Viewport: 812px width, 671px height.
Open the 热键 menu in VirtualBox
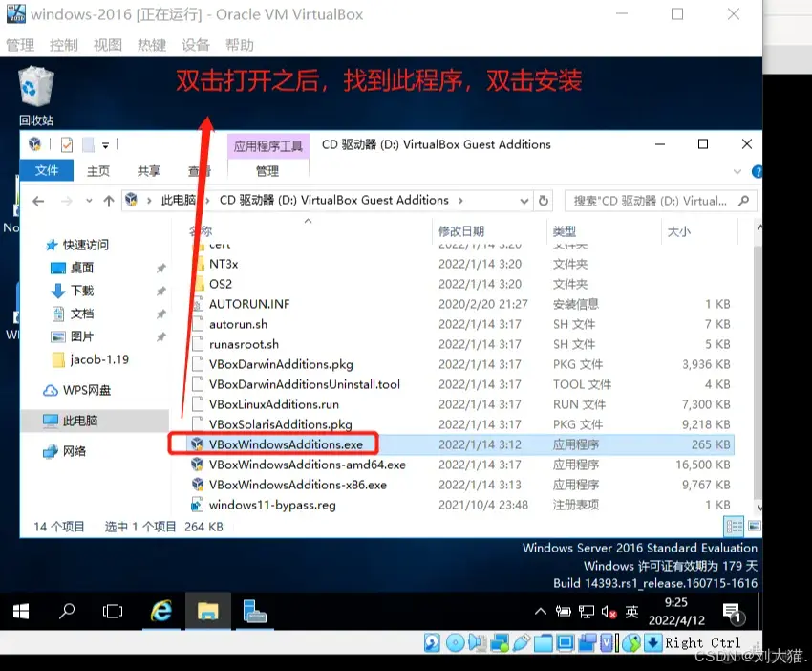[x=152, y=45]
